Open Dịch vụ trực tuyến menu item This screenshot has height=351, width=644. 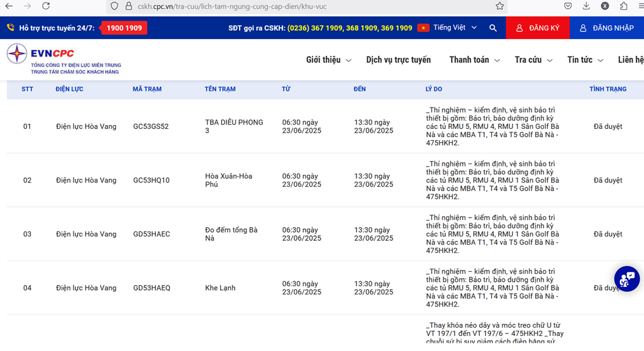tap(398, 60)
